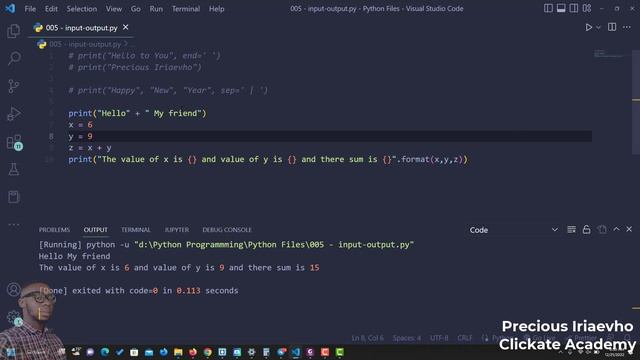Open the Explorer view in activity bar
640x360 pixels.
point(13,31)
